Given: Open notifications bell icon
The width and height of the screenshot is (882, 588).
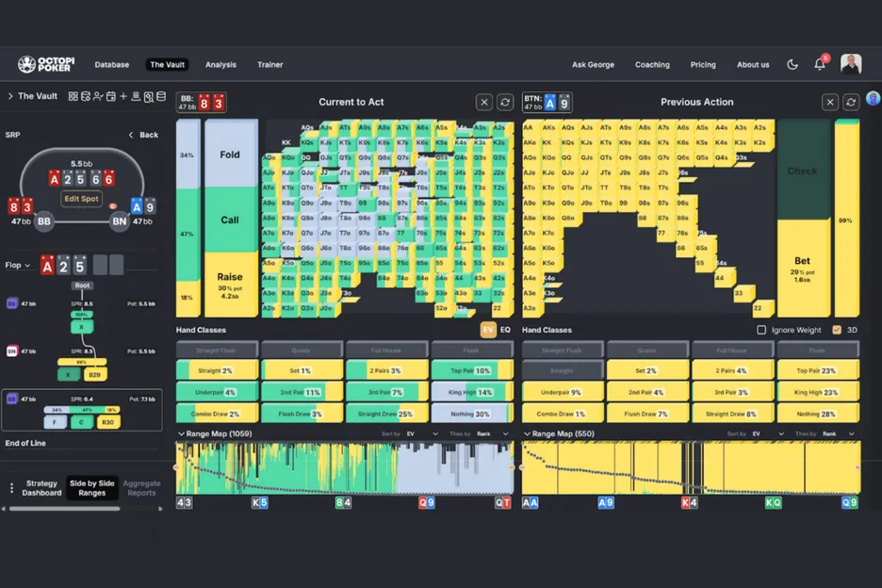Looking at the screenshot, I should pos(820,65).
